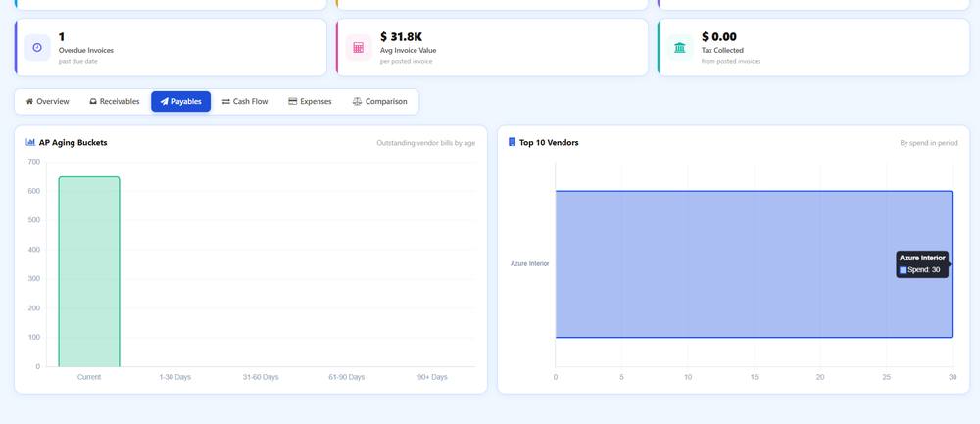Open the Cash Flow tab
The image size is (980, 424).
(245, 101)
